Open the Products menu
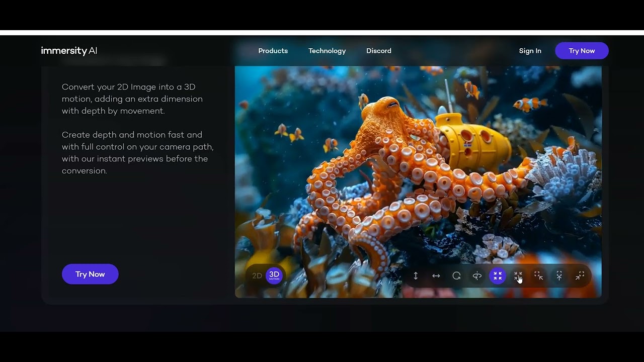 [273, 51]
